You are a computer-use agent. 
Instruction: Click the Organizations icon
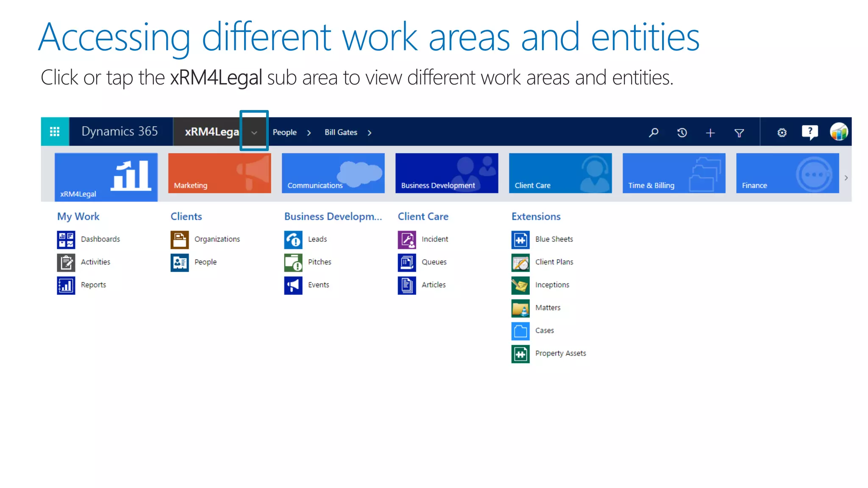coord(180,239)
